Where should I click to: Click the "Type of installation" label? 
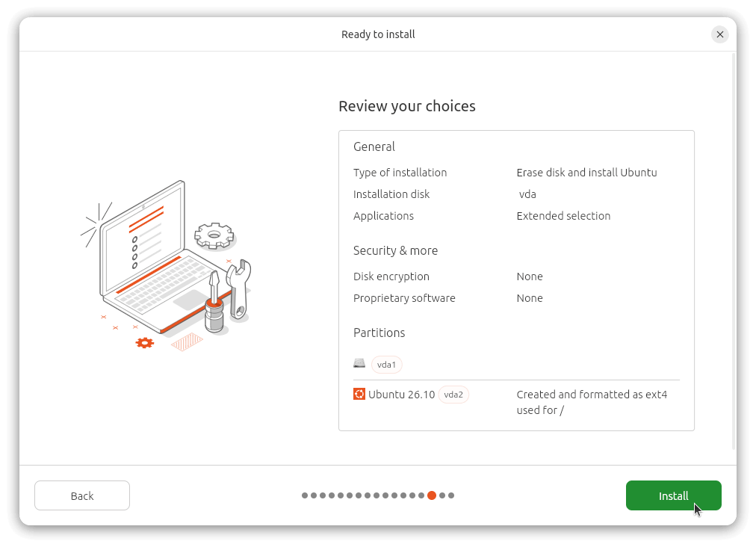(400, 173)
